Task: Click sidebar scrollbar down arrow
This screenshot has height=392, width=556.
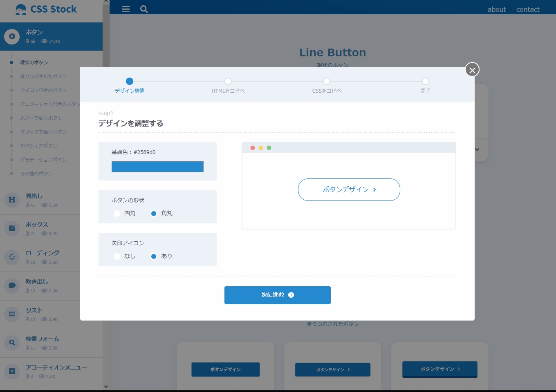Action: coord(106,387)
